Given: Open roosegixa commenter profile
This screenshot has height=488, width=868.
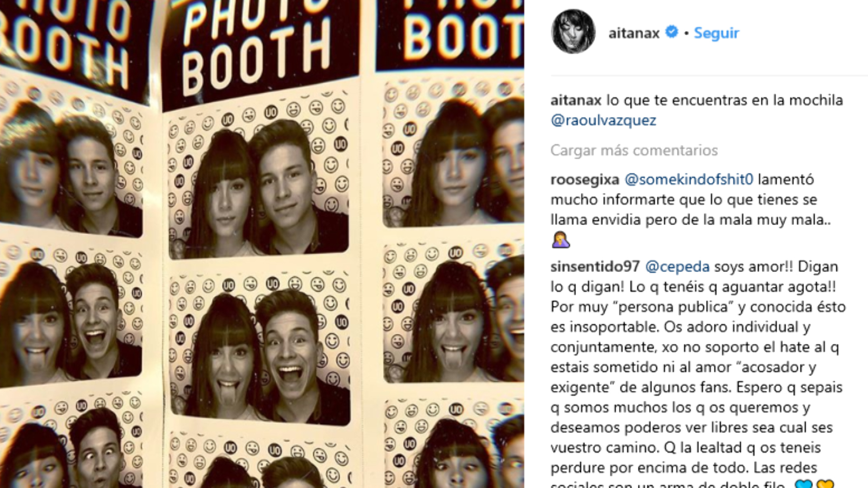Looking at the screenshot, I should coord(585,180).
